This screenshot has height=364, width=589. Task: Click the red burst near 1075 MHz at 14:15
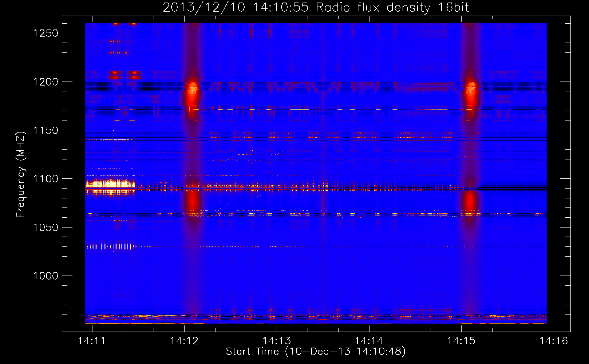click(470, 202)
